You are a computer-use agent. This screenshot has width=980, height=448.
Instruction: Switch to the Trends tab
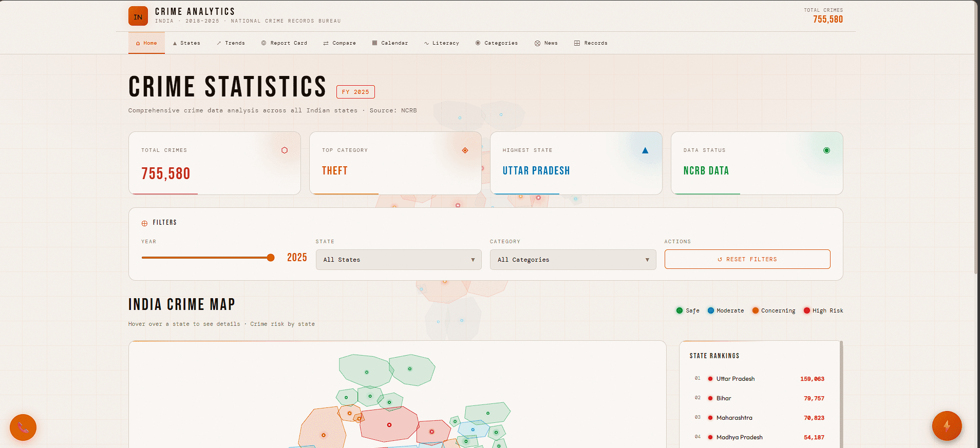click(231, 43)
